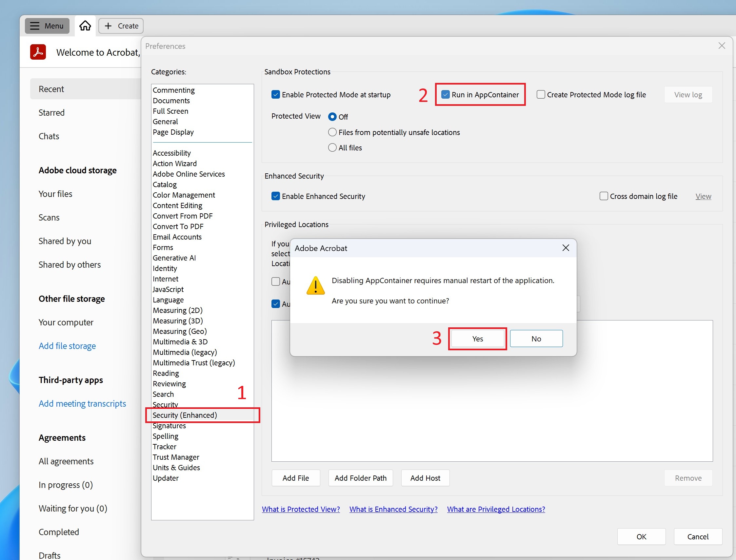The width and height of the screenshot is (736, 560).
Task: Choose No in the warning dialog
Action: [536, 338]
